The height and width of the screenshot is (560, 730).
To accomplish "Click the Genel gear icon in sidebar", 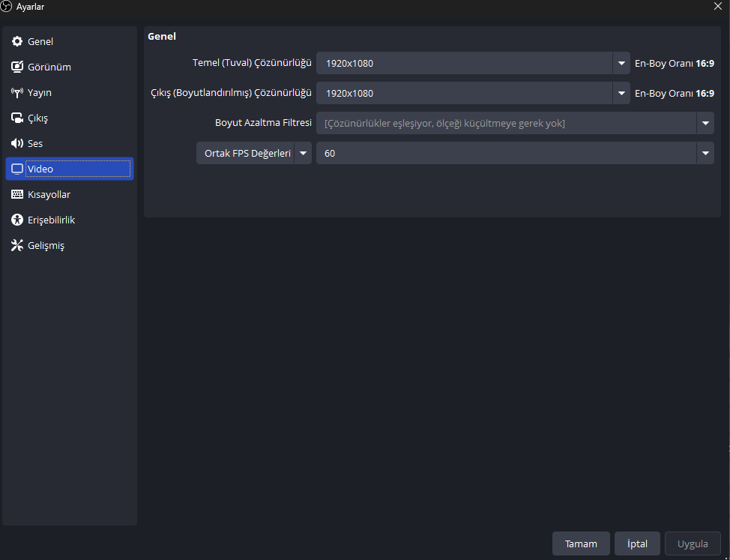I will [17, 41].
